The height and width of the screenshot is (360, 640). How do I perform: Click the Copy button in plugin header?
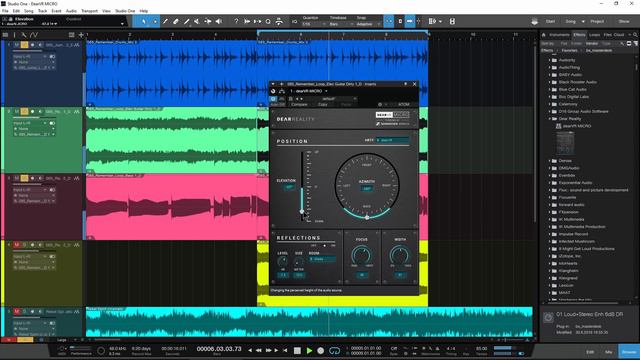(323, 104)
